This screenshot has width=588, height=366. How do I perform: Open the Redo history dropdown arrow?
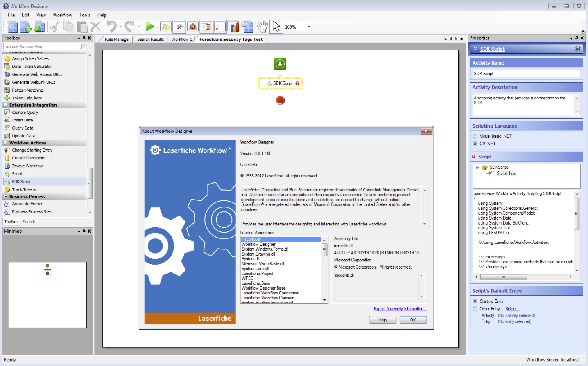coord(139,27)
